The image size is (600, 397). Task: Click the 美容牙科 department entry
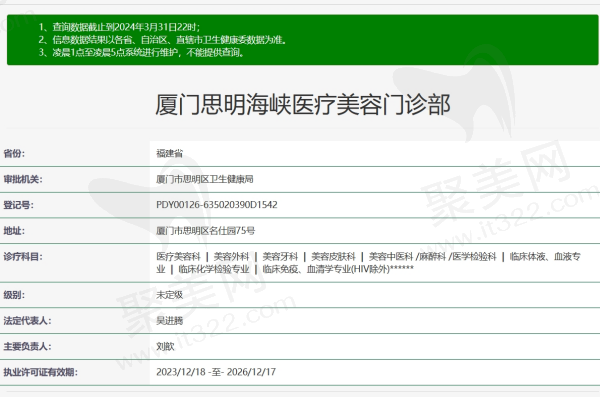[x=280, y=256]
